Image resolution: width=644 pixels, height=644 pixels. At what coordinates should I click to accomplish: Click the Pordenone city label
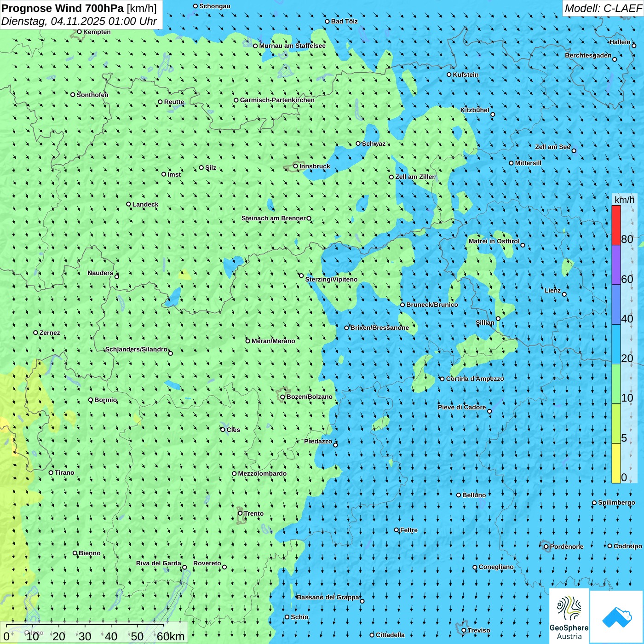(567, 546)
